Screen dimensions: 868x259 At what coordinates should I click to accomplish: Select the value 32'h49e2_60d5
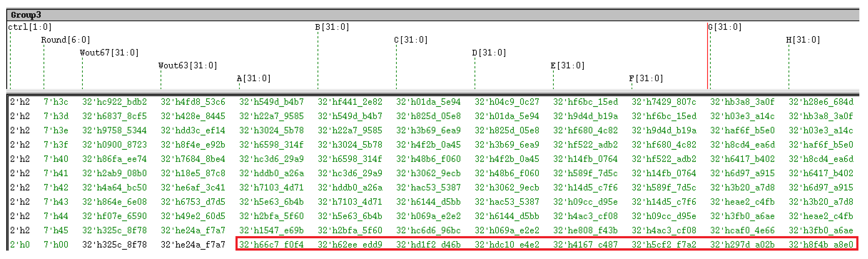coord(193,216)
